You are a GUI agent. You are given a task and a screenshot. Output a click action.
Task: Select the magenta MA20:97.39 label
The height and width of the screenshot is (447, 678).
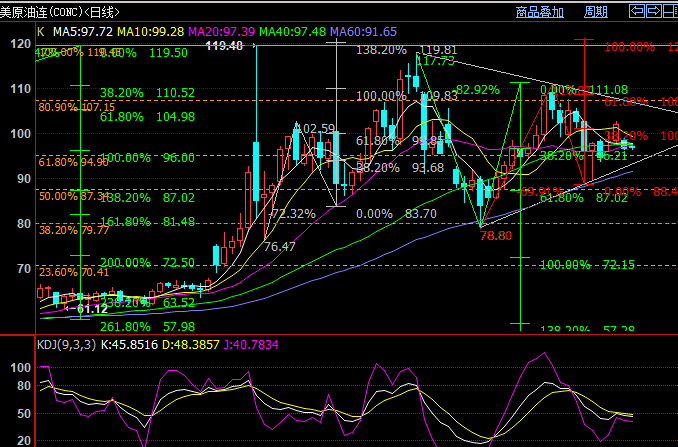click(x=221, y=32)
